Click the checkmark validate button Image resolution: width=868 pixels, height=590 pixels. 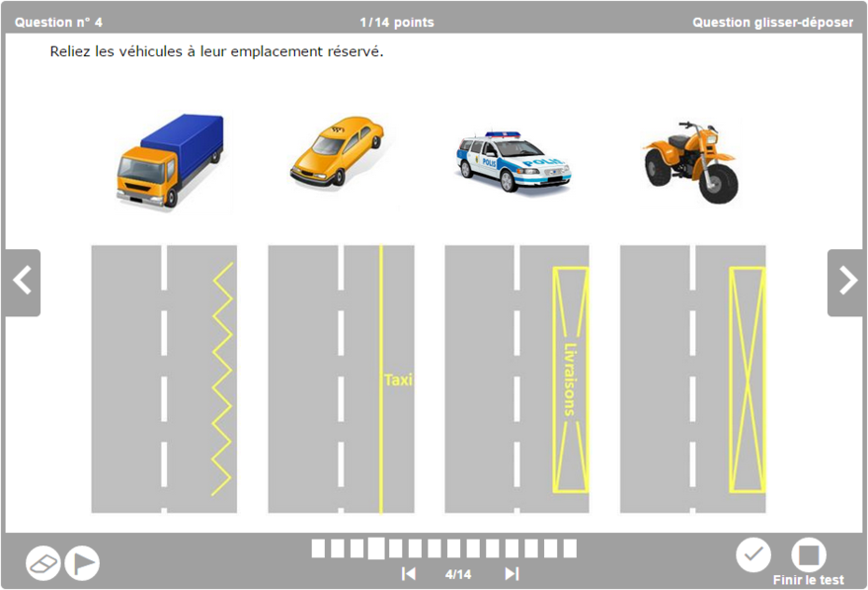tap(753, 555)
